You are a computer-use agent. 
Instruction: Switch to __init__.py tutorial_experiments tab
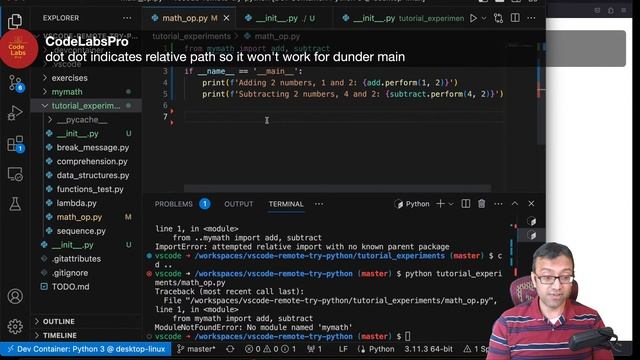403,18
